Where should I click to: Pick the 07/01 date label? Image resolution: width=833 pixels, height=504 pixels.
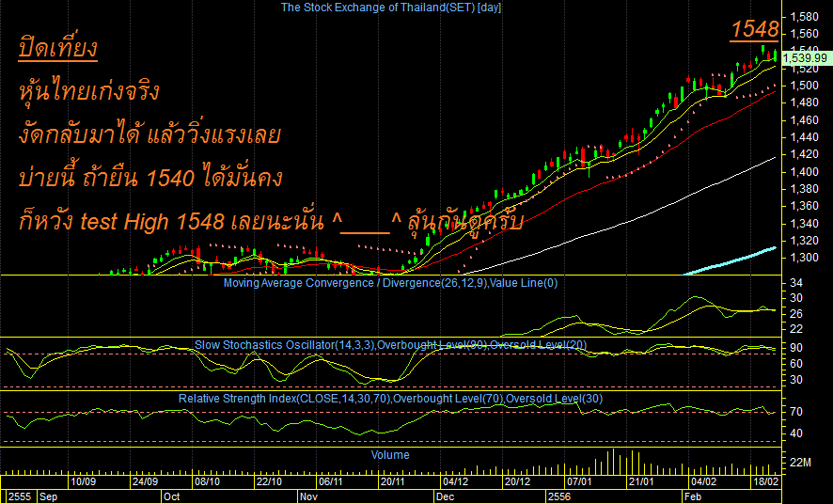click(x=579, y=481)
